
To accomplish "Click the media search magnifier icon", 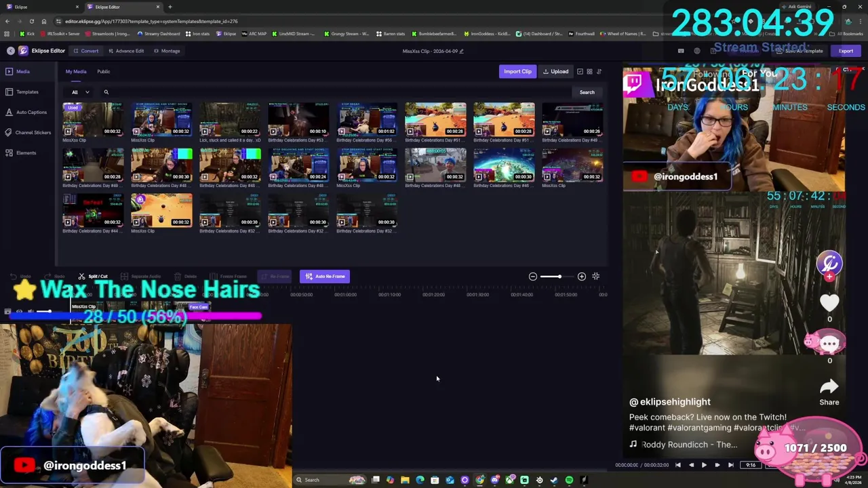I will (106, 92).
